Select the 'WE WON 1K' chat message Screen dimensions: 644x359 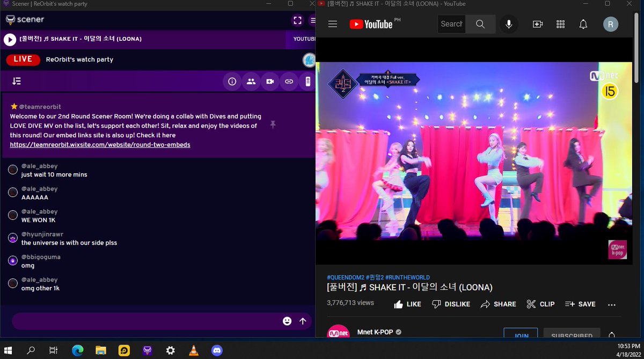(38, 220)
